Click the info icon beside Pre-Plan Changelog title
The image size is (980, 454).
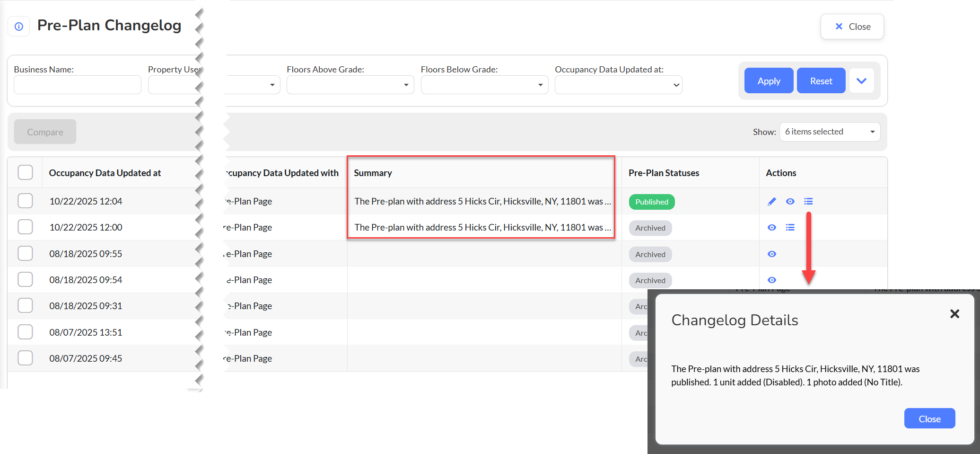click(x=19, y=27)
